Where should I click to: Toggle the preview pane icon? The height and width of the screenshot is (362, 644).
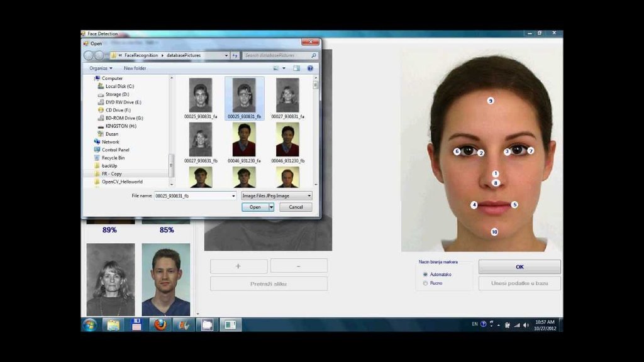[297, 68]
